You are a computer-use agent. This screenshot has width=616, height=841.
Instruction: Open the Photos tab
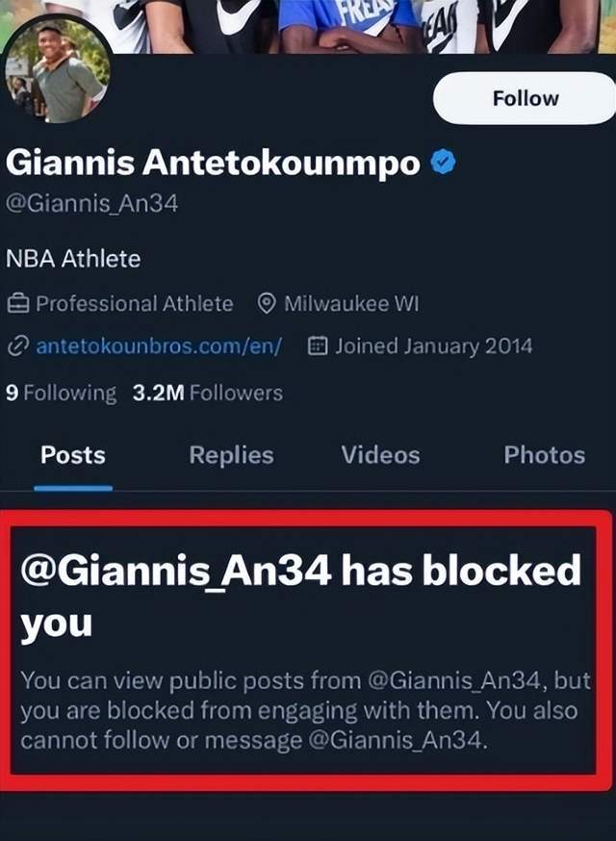(544, 455)
